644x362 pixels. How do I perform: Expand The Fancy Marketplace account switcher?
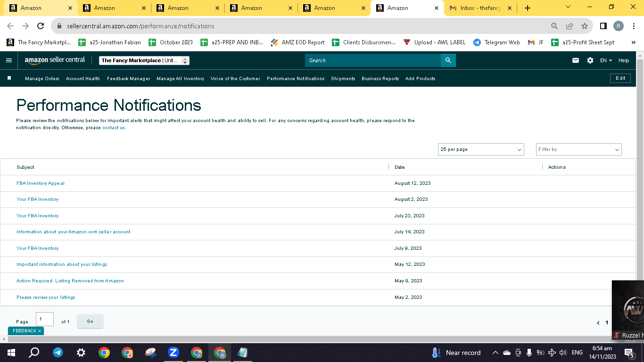(x=144, y=60)
